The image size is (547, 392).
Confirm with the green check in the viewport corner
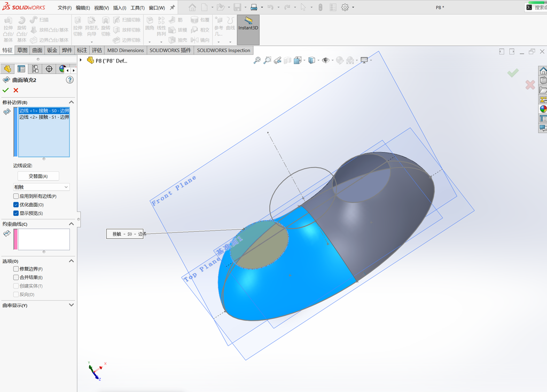pos(513,73)
